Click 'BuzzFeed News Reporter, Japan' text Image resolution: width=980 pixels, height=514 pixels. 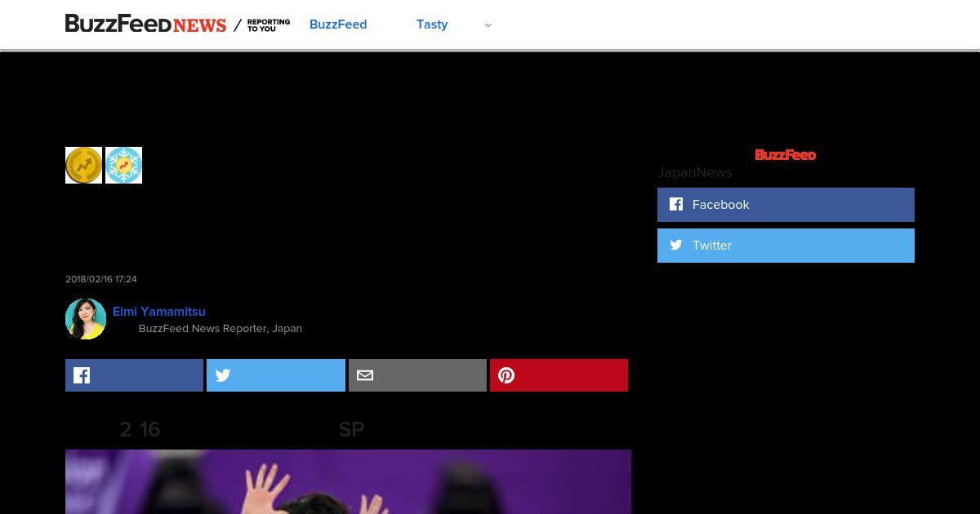[220, 328]
